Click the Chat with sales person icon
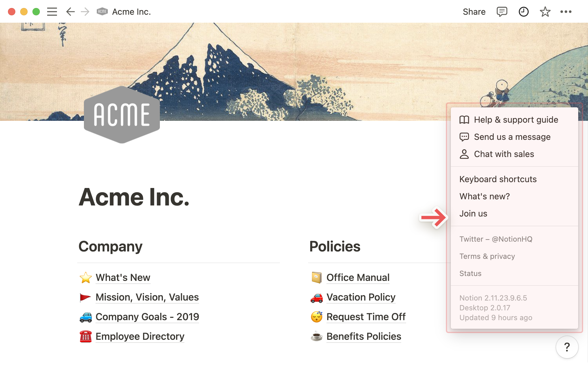Viewport: 588px width, 368px height. click(x=464, y=153)
